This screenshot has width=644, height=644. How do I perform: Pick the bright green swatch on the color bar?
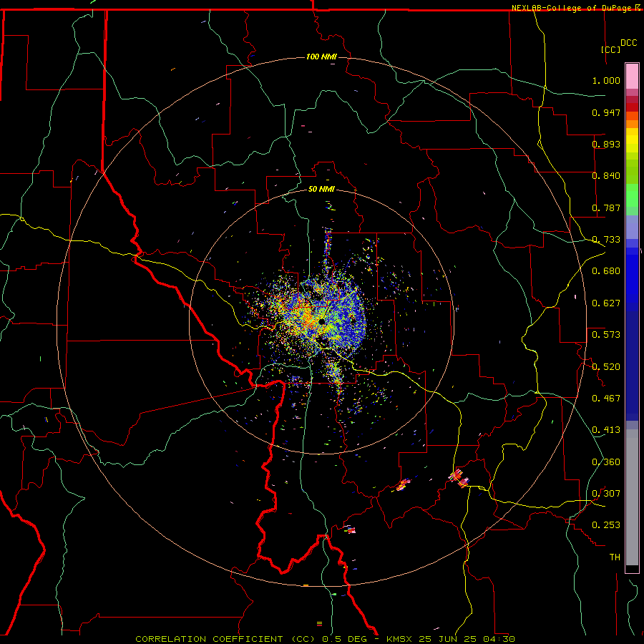click(632, 195)
